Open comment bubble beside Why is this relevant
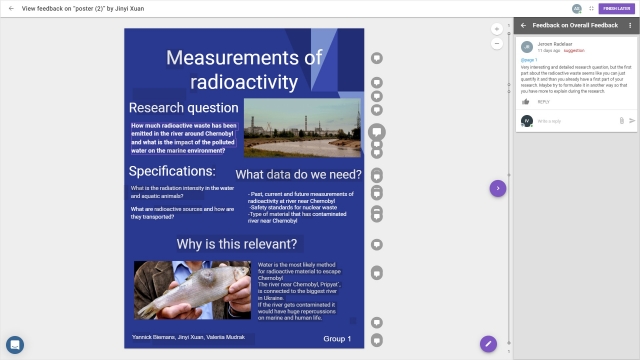The width and height of the screenshot is (640, 360). [x=377, y=244]
